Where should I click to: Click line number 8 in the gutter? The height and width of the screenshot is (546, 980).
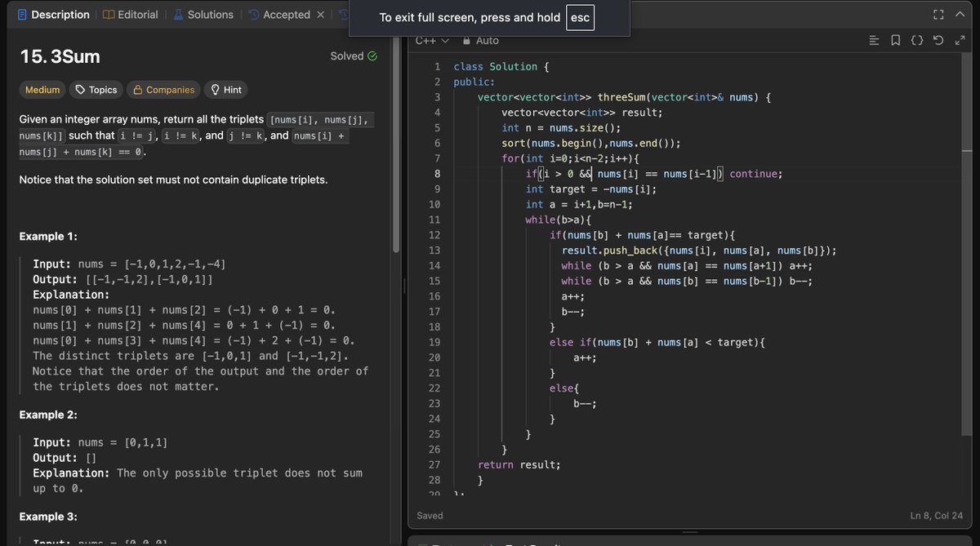437,174
